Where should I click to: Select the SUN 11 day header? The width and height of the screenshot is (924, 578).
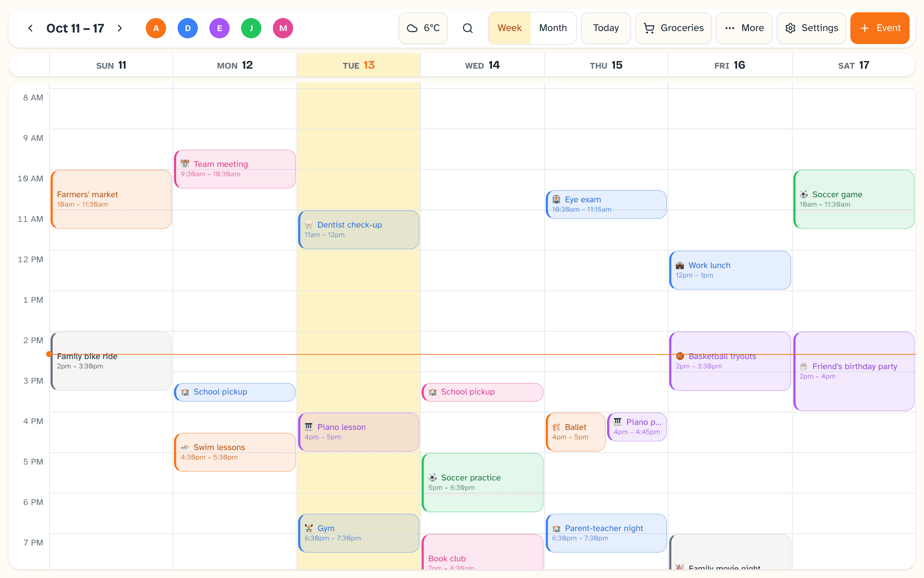pos(111,65)
